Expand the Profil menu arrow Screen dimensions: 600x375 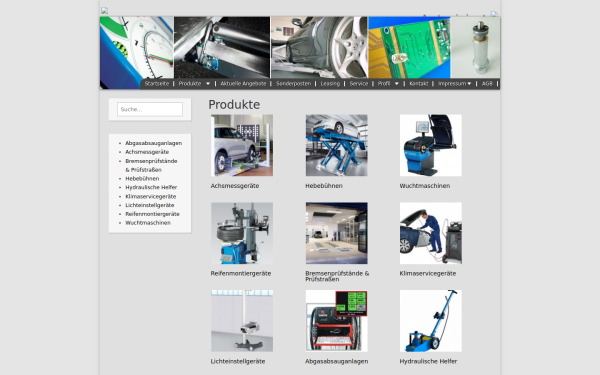point(396,83)
